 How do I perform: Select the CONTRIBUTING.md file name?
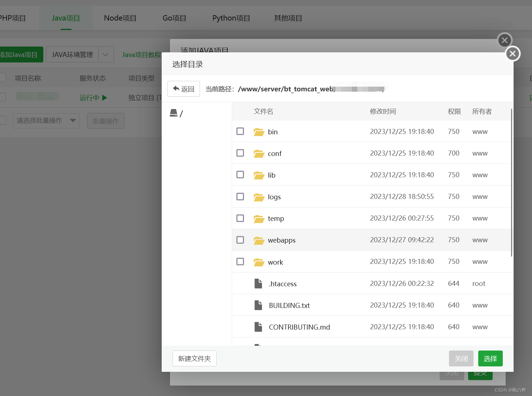pos(300,327)
